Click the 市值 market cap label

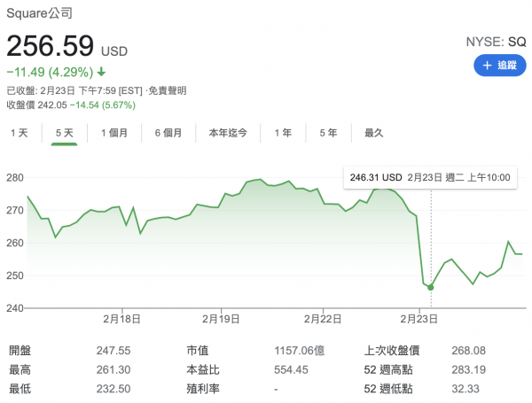pyautogui.click(x=198, y=351)
